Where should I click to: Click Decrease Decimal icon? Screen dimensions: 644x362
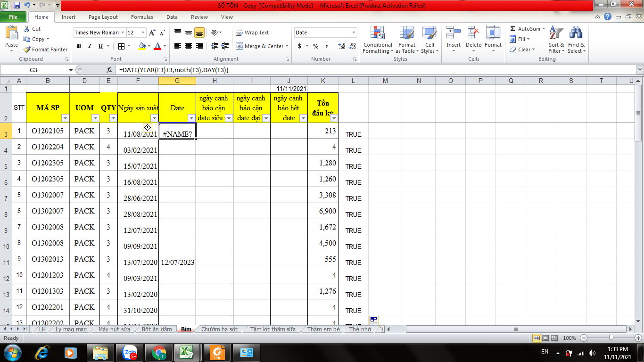[x=353, y=46]
